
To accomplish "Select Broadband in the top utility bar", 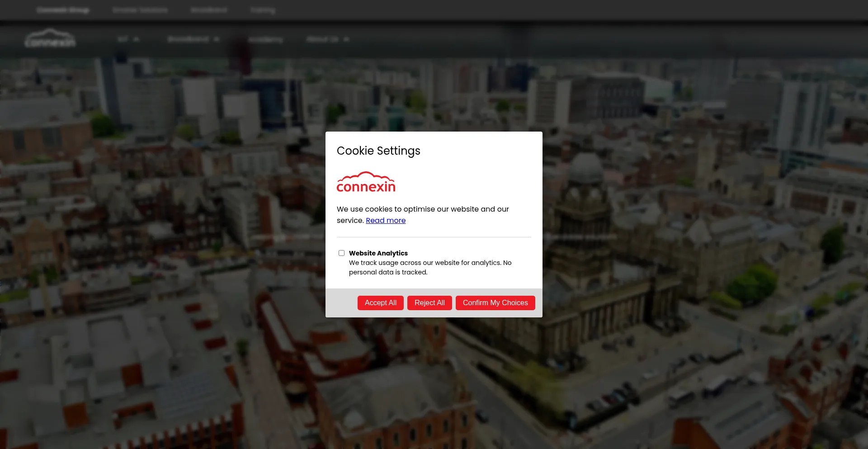I will (x=209, y=10).
